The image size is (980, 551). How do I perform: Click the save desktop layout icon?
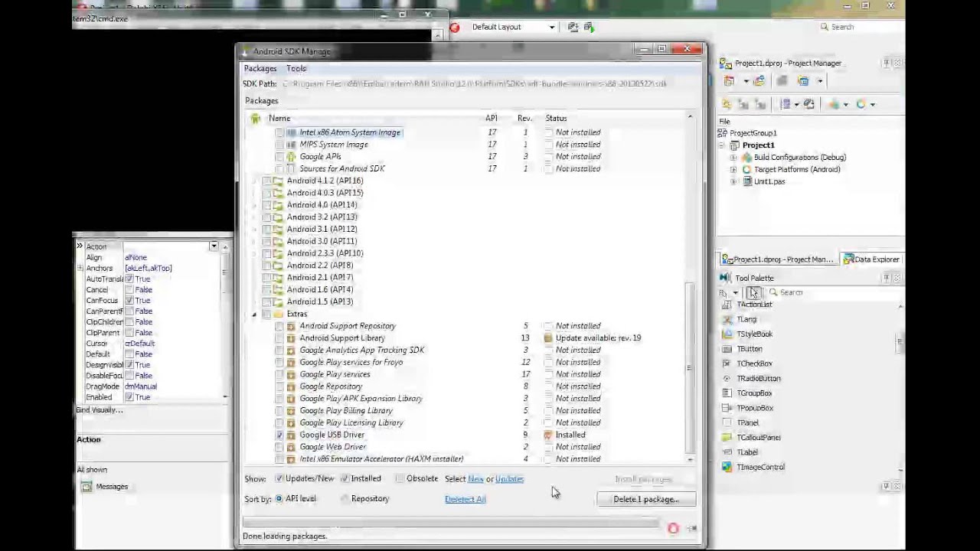click(573, 27)
